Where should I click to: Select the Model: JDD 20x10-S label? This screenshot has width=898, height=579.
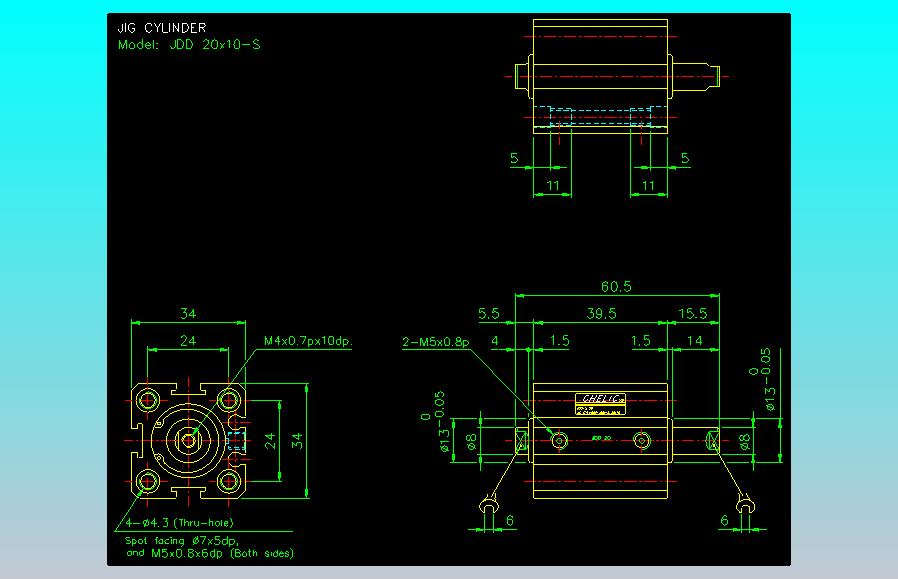(x=189, y=45)
